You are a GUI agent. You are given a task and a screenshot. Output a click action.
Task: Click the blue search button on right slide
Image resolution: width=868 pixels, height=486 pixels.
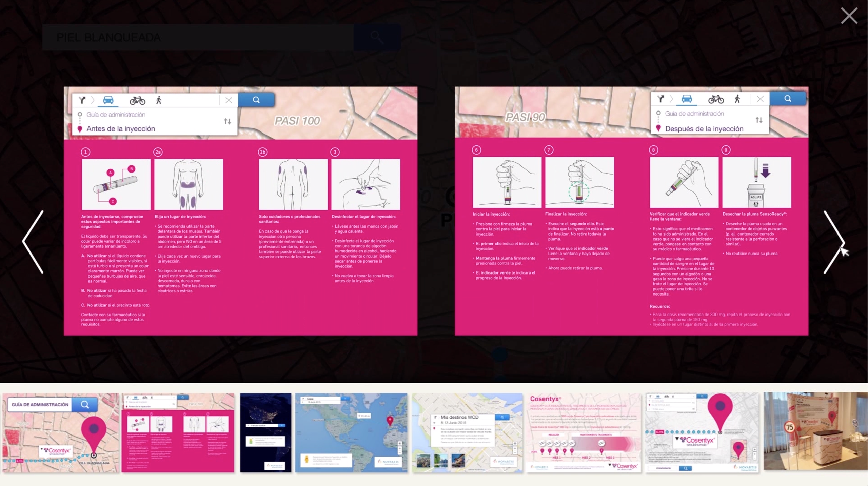[x=787, y=99]
